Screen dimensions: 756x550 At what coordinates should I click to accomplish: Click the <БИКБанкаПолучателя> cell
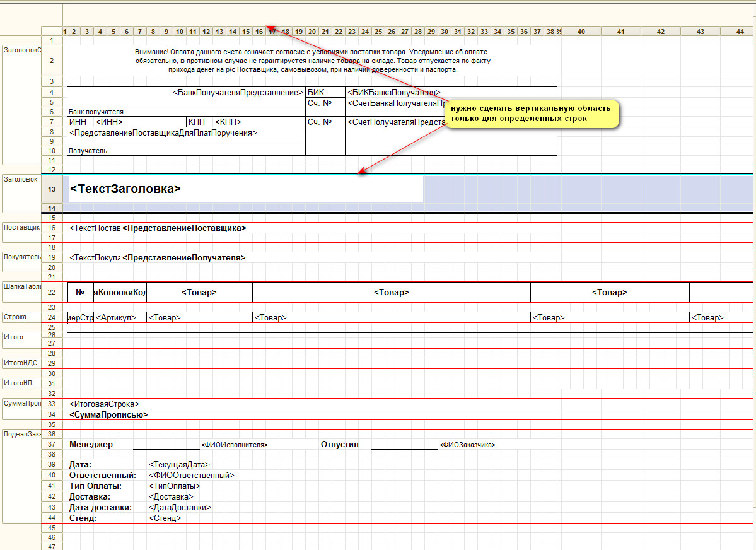tap(393, 92)
